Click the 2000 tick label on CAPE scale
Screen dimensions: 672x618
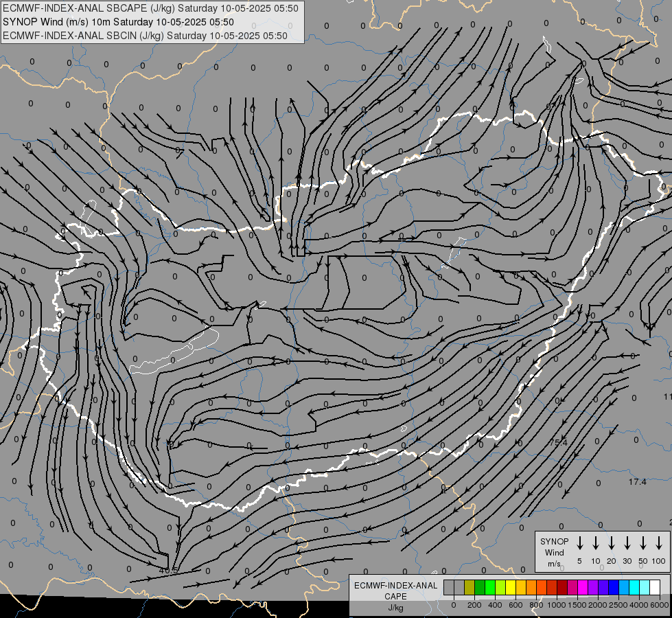(x=597, y=605)
